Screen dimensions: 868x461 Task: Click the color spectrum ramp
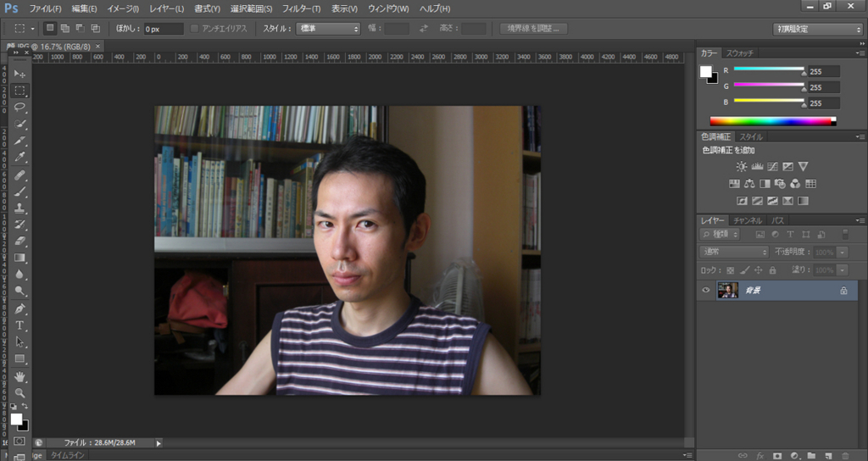pyautogui.click(x=773, y=121)
